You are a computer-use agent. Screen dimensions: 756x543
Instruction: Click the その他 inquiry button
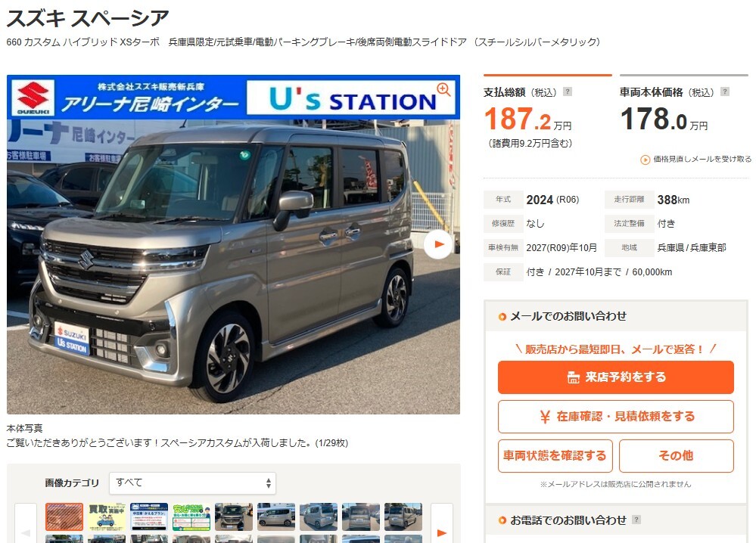[676, 456]
